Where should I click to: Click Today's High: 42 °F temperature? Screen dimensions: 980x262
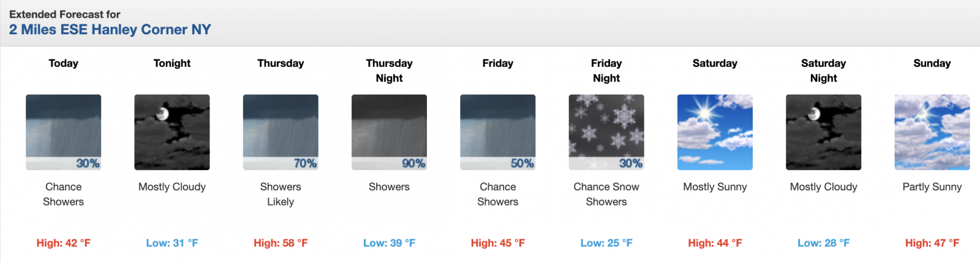pyautogui.click(x=63, y=243)
